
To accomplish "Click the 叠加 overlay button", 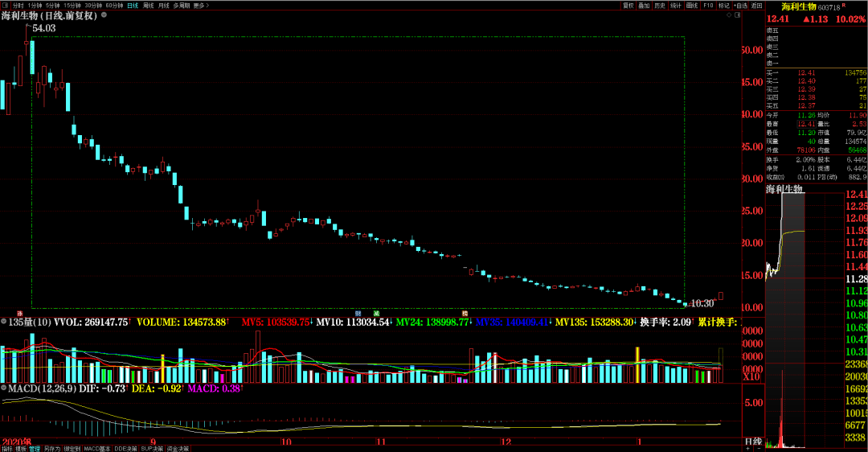I will [x=644, y=6].
